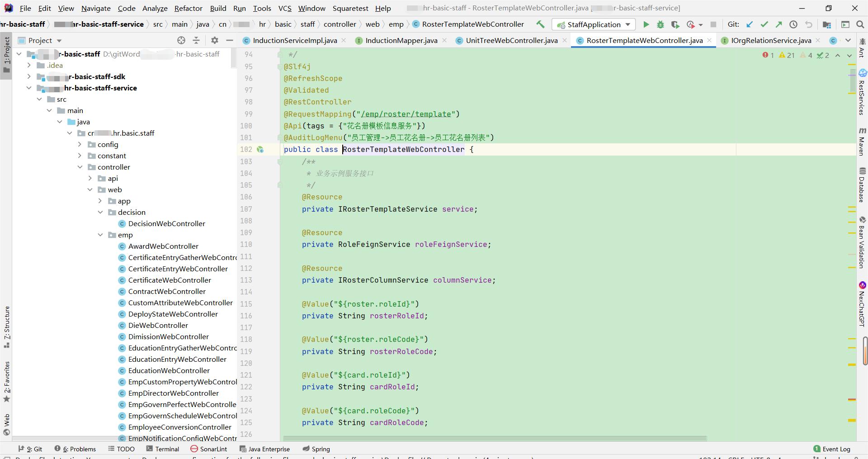Switch to UnitTreeWebController.java tab
Viewport: 868px width, 459px height.
512,40
